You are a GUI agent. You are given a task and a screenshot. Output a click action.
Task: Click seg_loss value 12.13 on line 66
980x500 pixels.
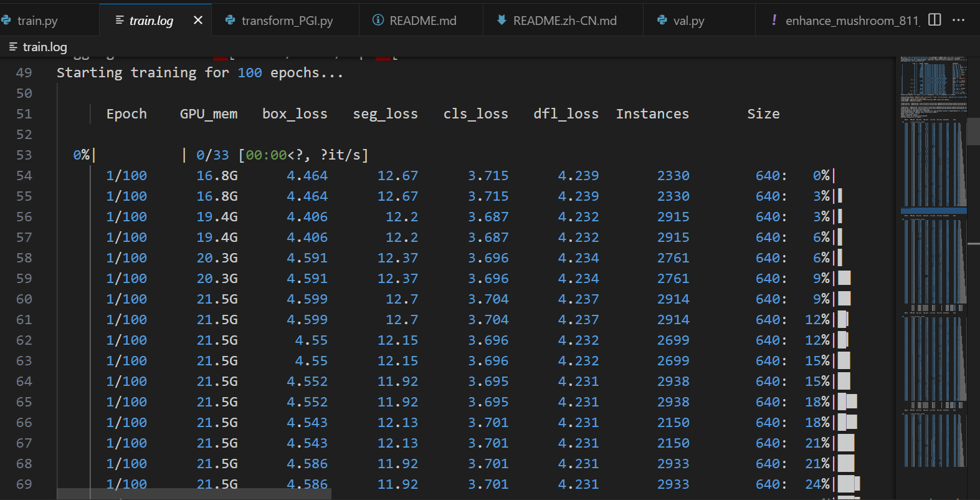397,423
